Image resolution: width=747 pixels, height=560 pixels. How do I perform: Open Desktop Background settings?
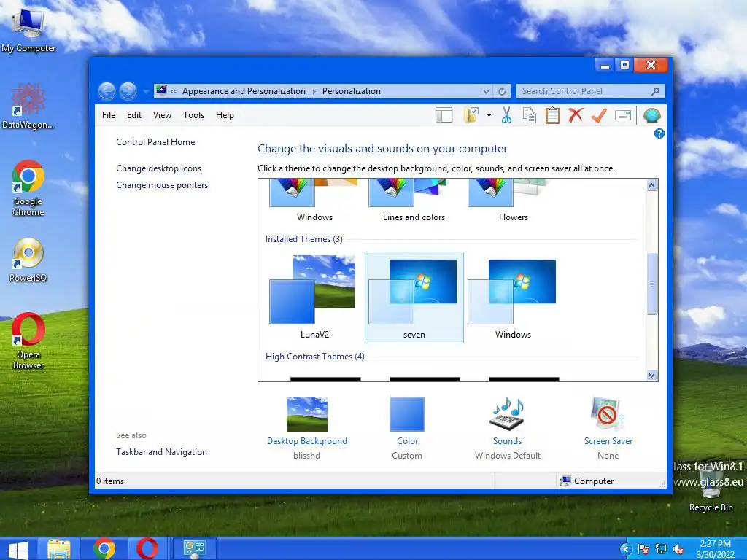tap(307, 427)
